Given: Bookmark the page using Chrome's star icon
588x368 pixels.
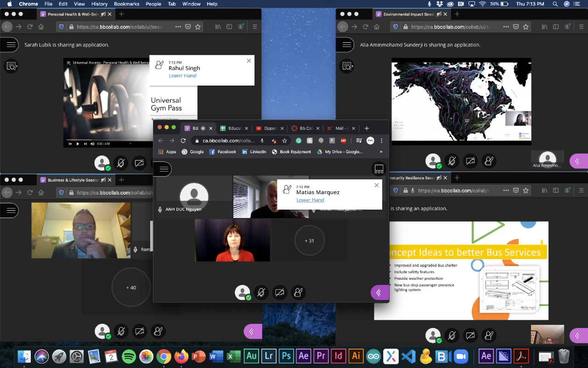Looking at the screenshot, I should pyautogui.click(x=284, y=141).
